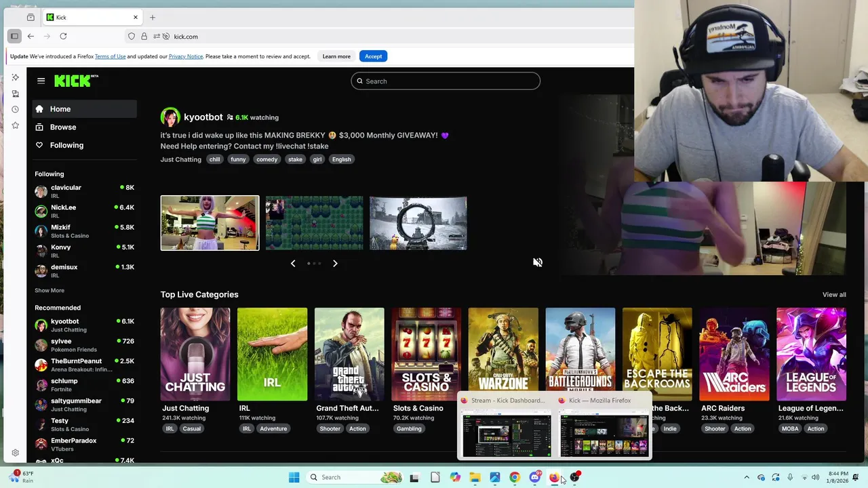This screenshot has height=488, width=868.
Task: Open Chrome from the taskbar
Action: tap(515, 477)
